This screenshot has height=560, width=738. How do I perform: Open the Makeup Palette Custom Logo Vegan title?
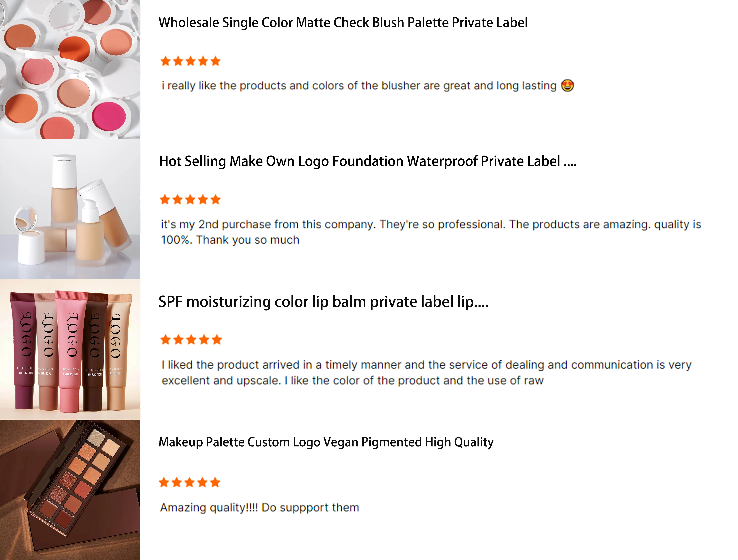coord(326,442)
